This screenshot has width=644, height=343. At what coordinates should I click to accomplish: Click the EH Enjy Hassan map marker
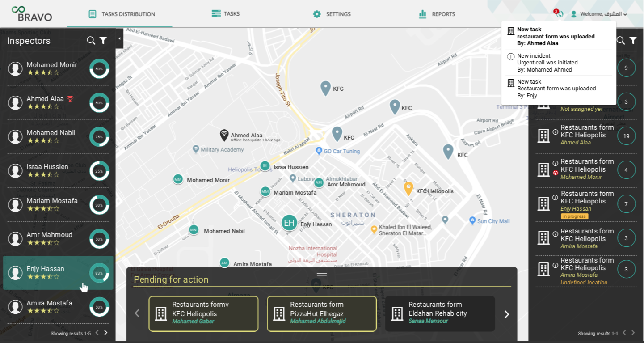tap(289, 223)
